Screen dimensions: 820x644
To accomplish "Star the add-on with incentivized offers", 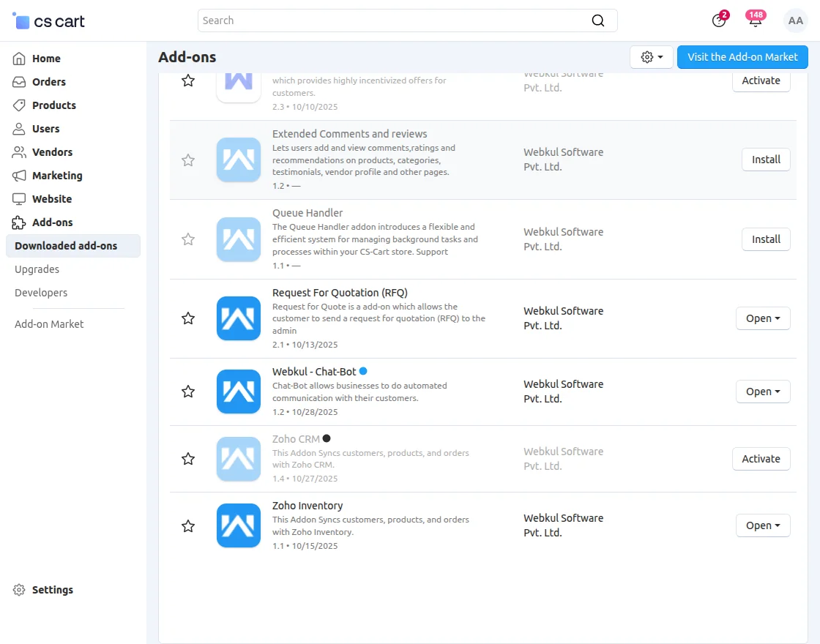I will click(188, 80).
